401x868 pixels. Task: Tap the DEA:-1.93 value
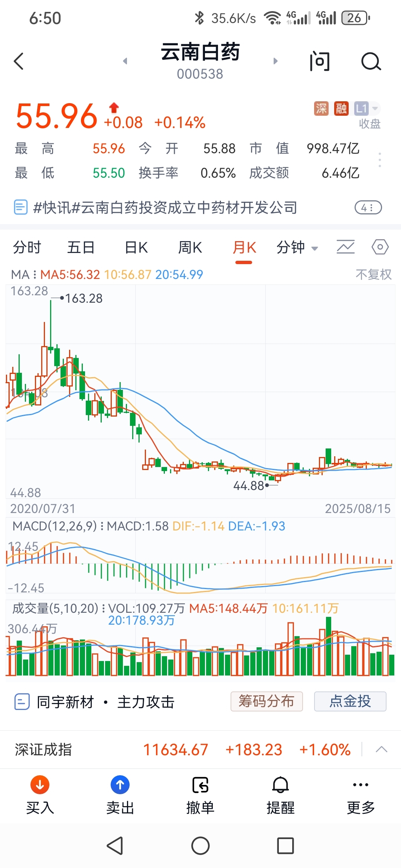point(257,526)
